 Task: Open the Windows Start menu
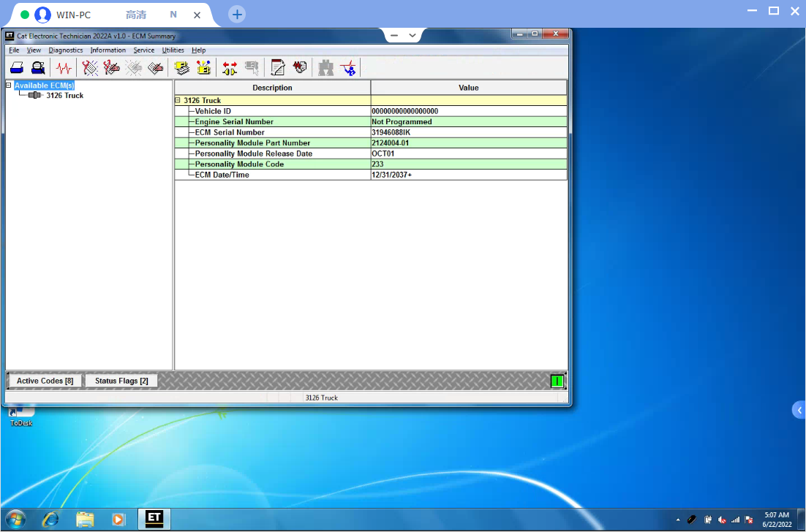(15, 519)
